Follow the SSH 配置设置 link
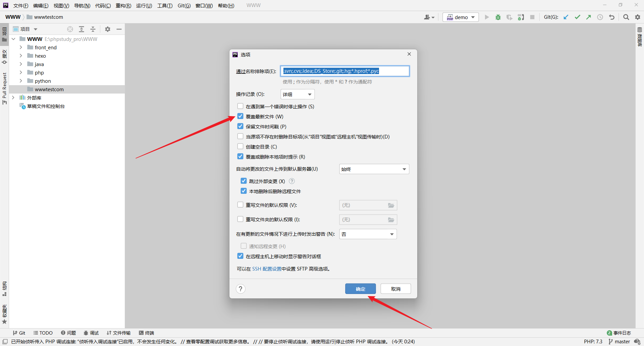Image resolution: width=644 pixels, height=346 pixels. [x=267, y=269]
